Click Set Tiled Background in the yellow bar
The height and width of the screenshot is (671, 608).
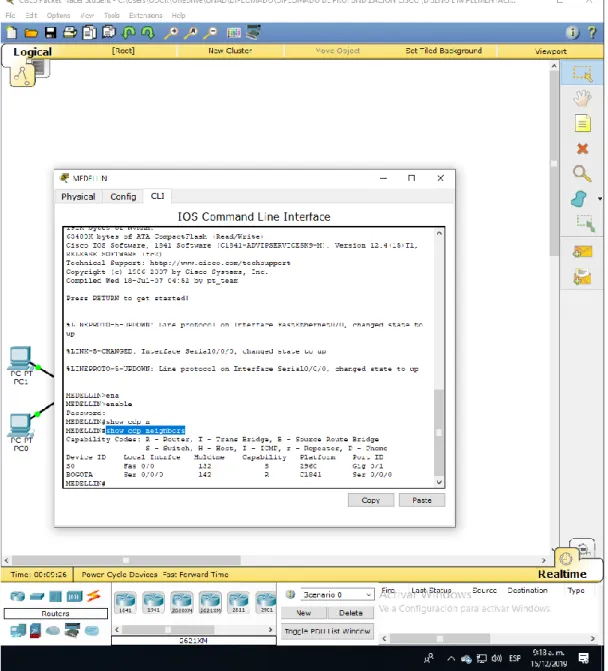point(443,50)
